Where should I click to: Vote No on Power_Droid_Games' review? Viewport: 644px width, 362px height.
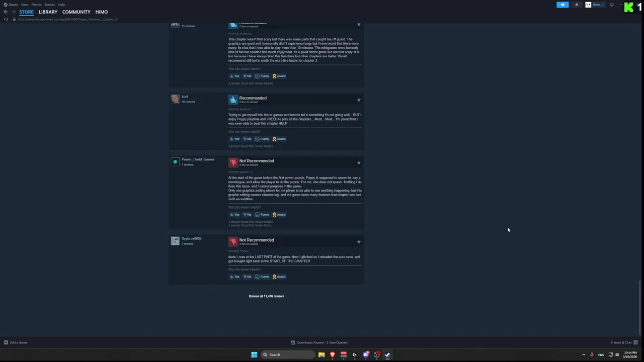247,215
